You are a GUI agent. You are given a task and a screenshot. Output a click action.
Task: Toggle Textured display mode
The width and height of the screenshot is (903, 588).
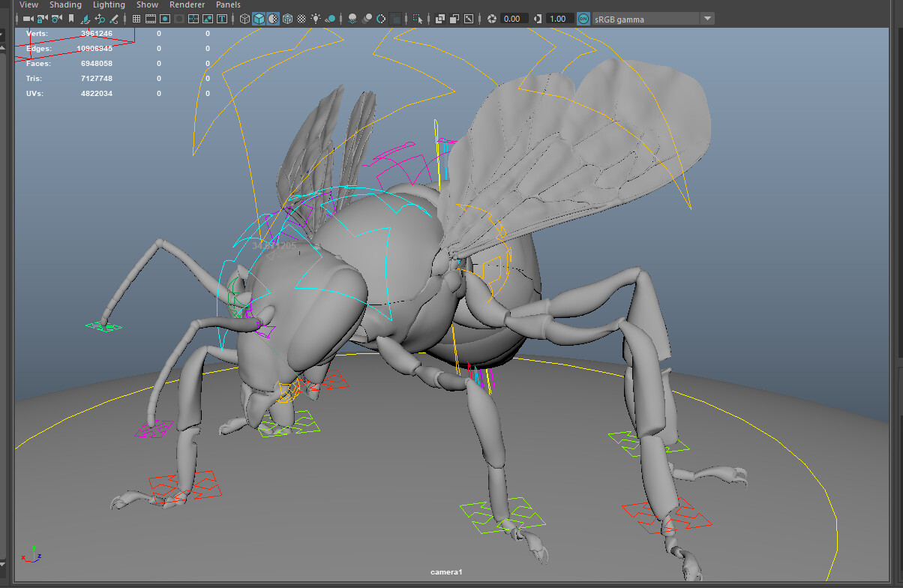point(301,19)
